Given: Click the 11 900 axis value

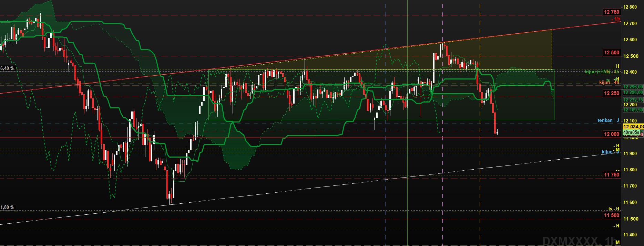Looking at the screenshot, I should (630, 153).
